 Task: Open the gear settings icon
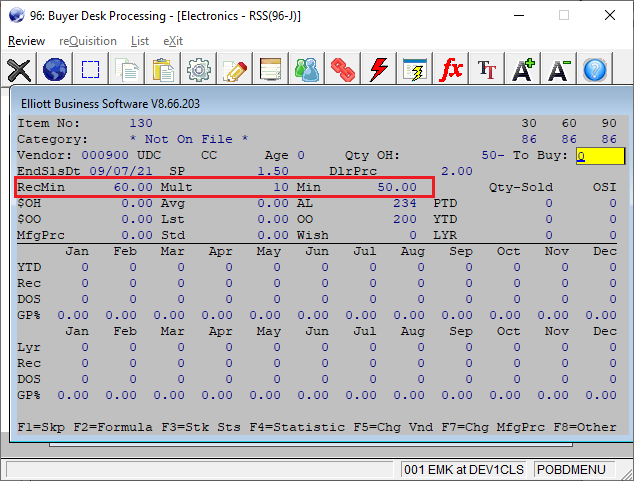pos(199,70)
